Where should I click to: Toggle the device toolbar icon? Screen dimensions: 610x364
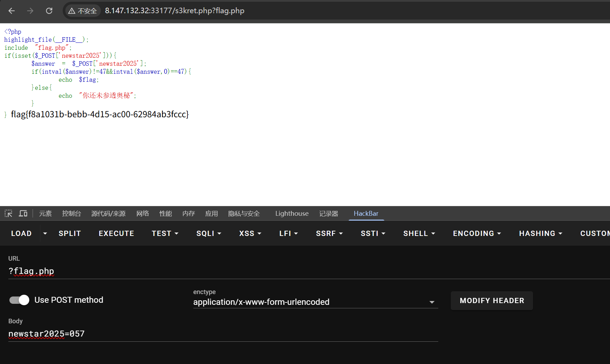pyautogui.click(x=23, y=213)
